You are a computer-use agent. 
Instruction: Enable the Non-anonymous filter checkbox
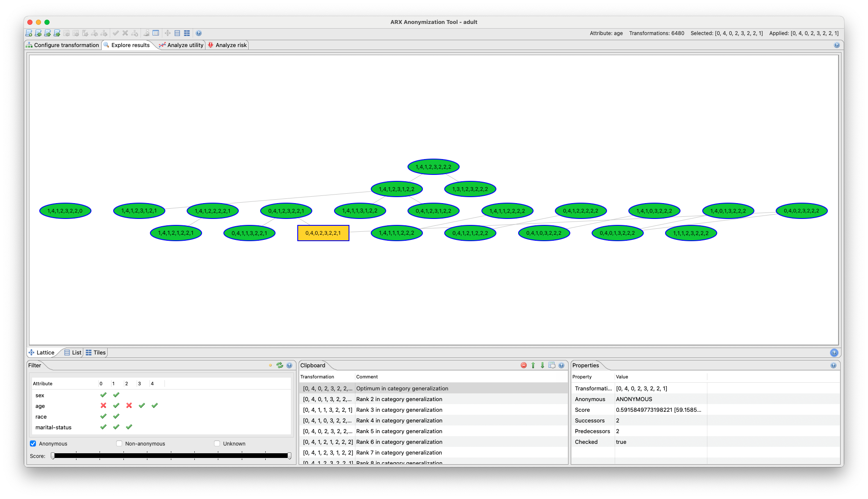tap(119, 443)
